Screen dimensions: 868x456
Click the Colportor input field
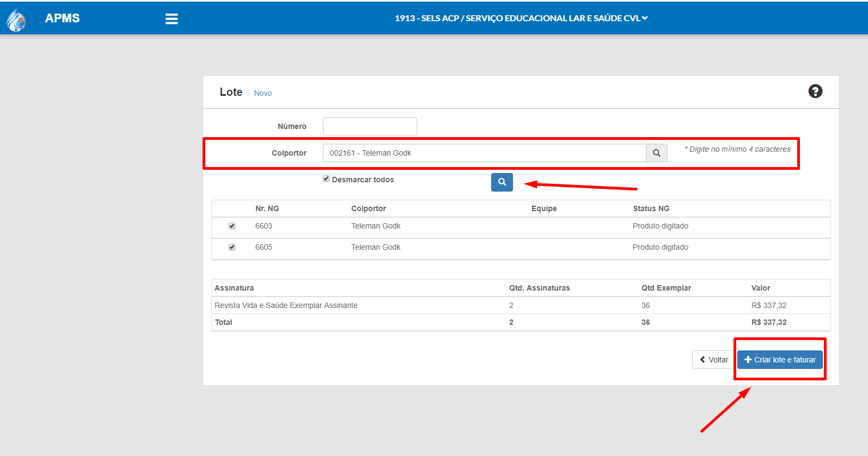click(x=485, y=153)
